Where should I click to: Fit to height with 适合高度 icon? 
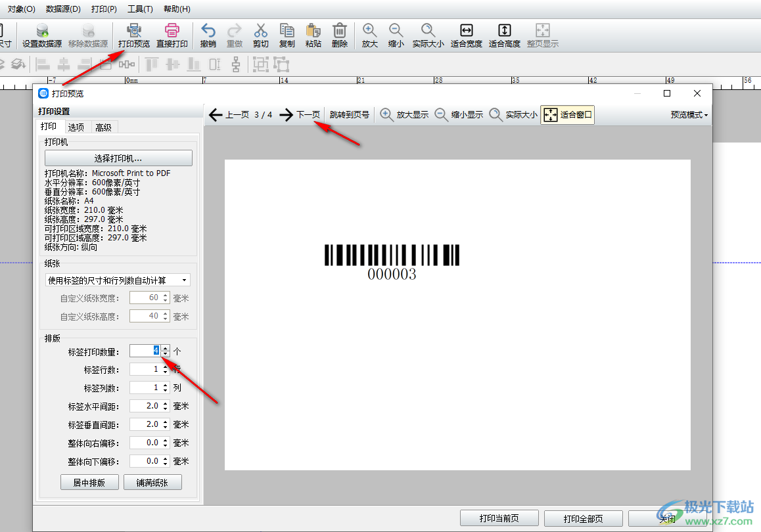tap(504, 35)
